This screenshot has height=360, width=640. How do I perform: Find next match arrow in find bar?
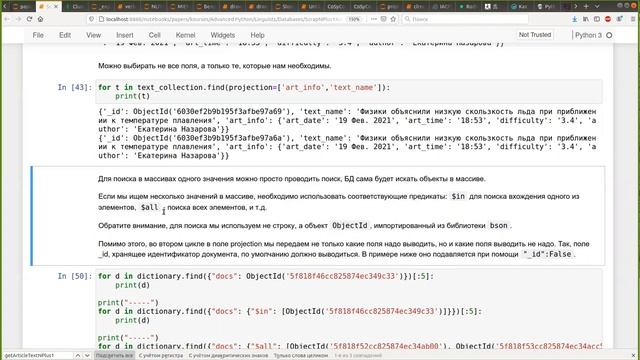click(87, 356)
